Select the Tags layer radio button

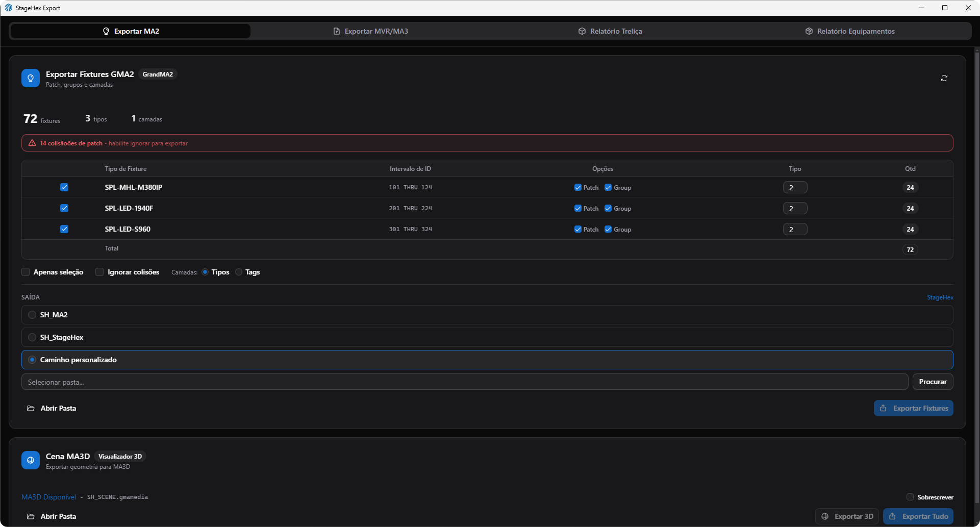point(239,272)
